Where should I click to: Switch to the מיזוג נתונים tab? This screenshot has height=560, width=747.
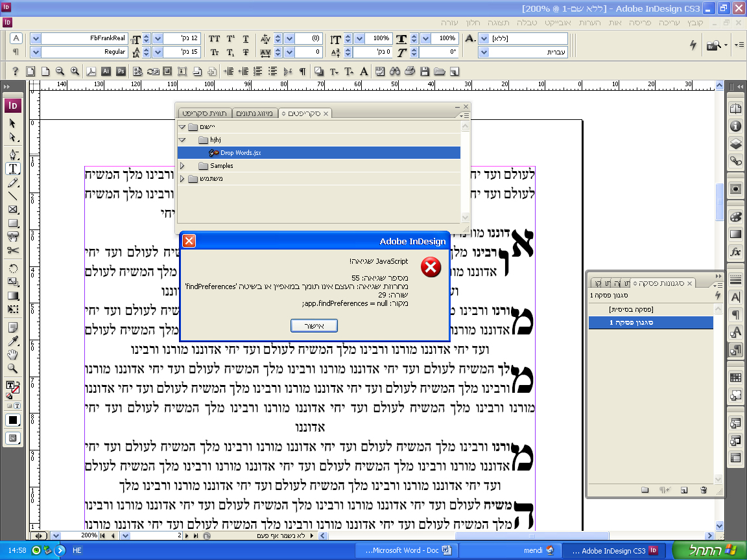(255, 113)
